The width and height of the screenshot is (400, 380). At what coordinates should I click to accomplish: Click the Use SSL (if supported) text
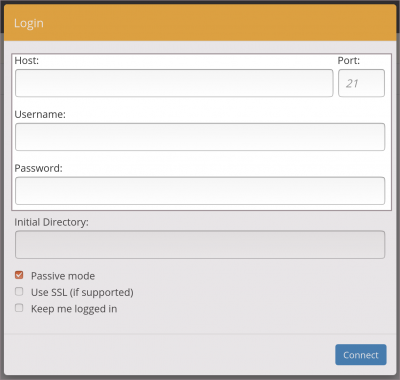(82, 292)
